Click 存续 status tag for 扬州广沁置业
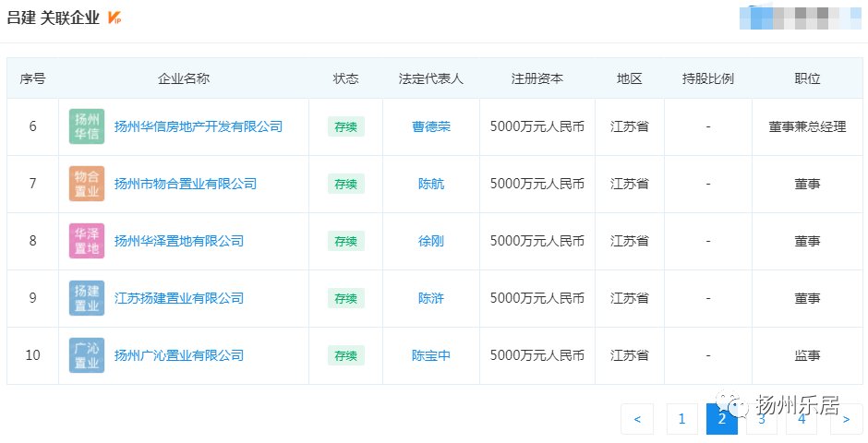 346,355
